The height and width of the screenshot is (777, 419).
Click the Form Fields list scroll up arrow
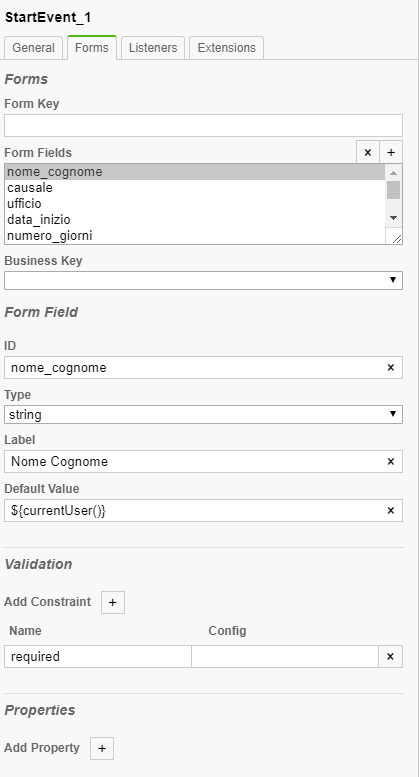click(393, 172)
